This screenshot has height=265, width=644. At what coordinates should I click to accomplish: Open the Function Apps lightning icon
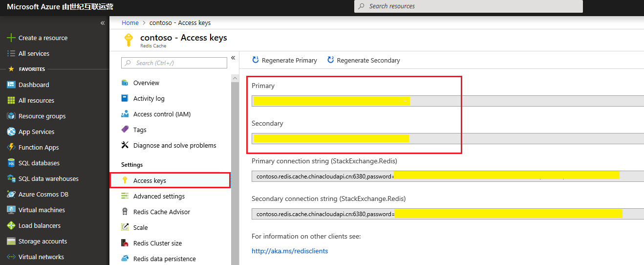click(x=11, y=147)
